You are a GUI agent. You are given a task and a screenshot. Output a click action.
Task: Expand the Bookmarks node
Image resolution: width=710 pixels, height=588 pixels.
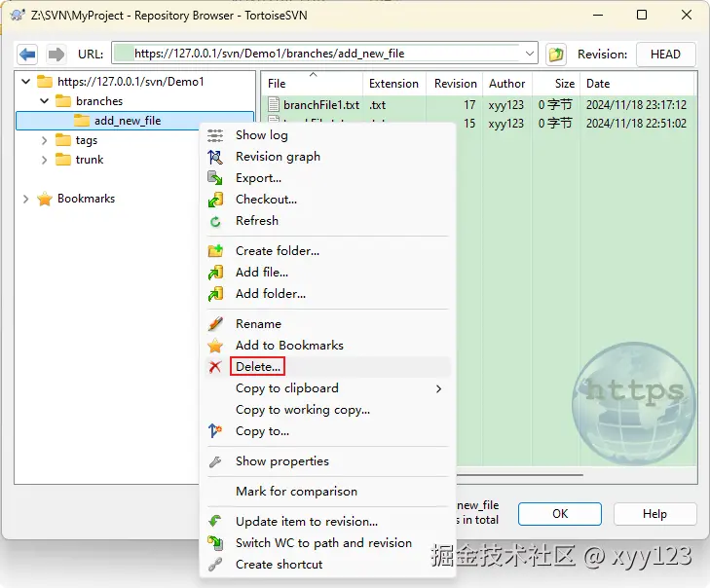pyautogui.click(x=26, y=199)
